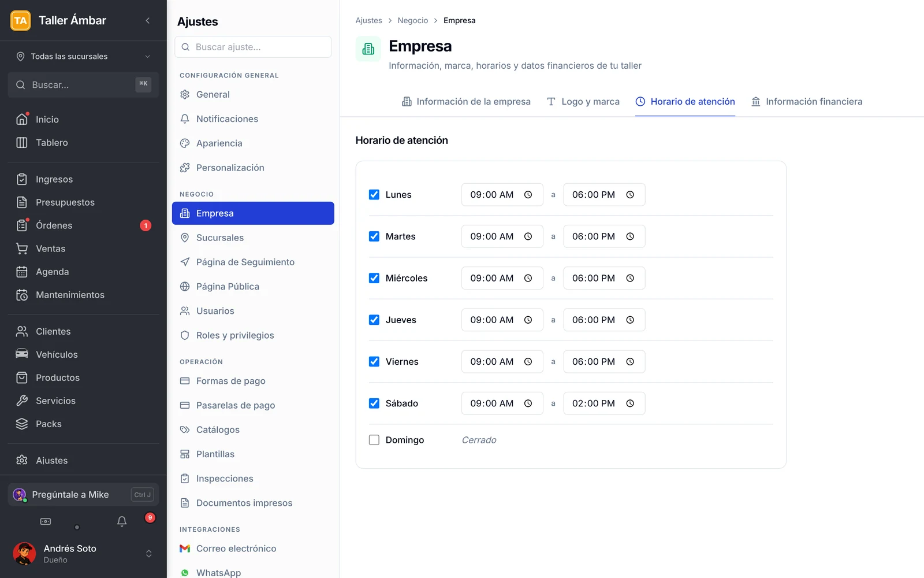Switch to Logo y marca tab
Image resolution: width=924 pixels, height=578 pixels.
pyautogui.click(x=583, y=102)
